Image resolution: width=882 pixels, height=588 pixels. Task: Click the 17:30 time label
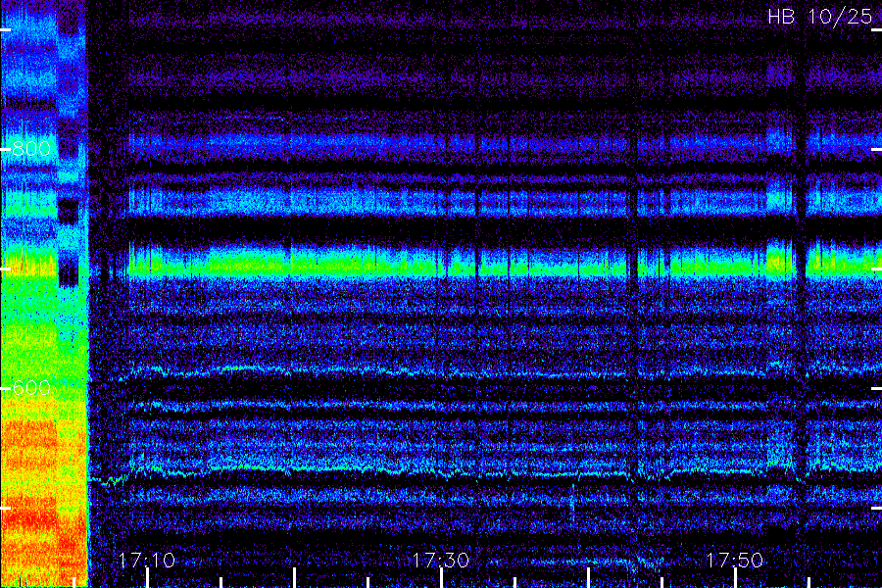pos(440,560)
